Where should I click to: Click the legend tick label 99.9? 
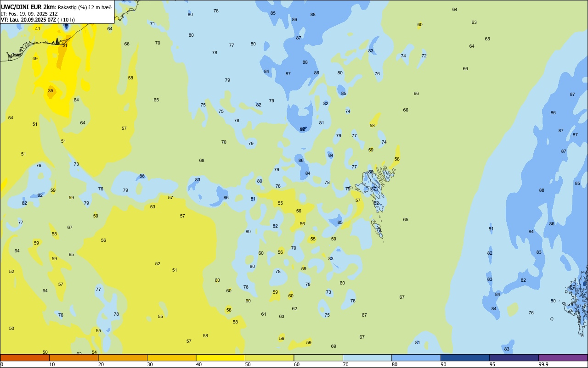pos(543,364)
